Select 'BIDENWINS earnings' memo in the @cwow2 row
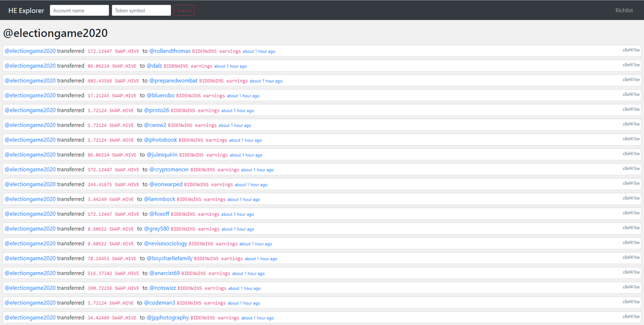 pyautogui.click(x=192, y=125)
